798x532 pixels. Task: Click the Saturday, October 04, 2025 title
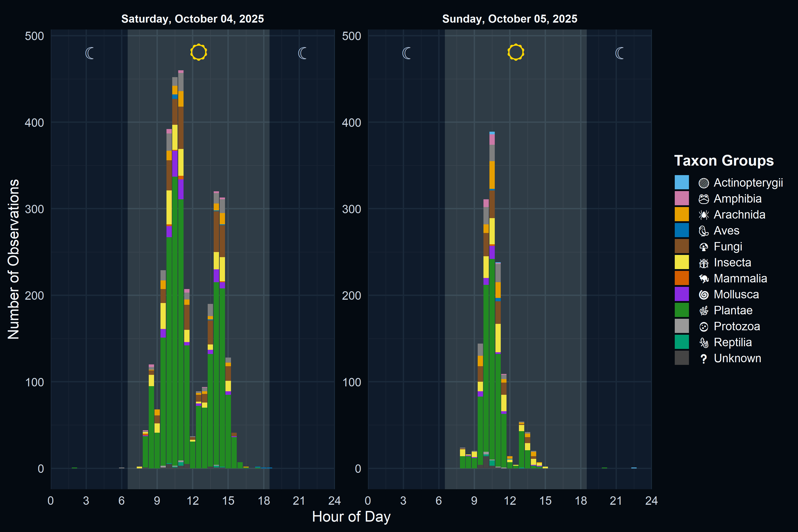[x=192, y=19]
